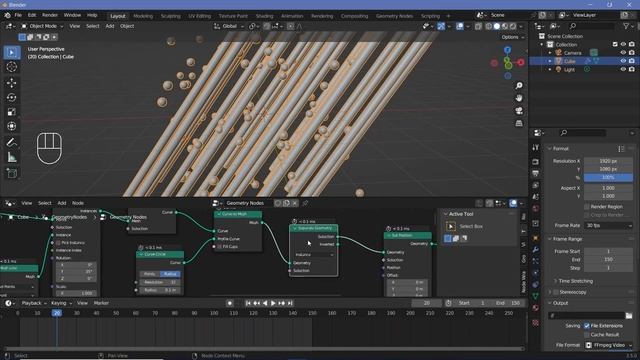Switch perspective/orthographic grid icon

519,123
